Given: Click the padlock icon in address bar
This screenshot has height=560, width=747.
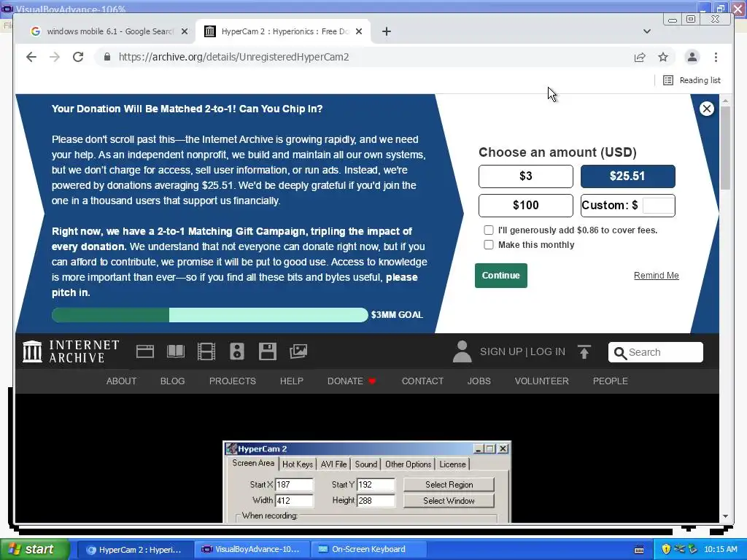Looking at the screenshot, I should [x=107, y=57].
